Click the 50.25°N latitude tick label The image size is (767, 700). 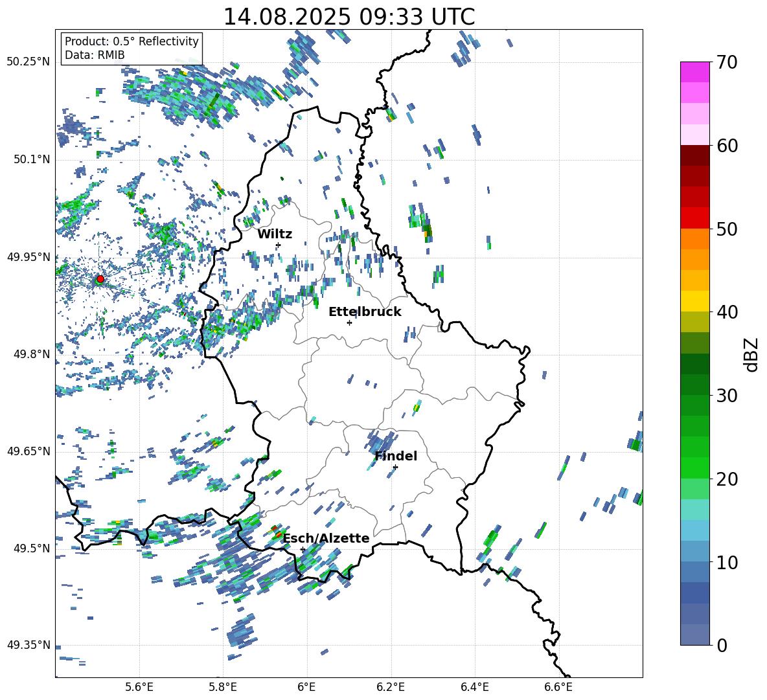[x=29, y=62]
